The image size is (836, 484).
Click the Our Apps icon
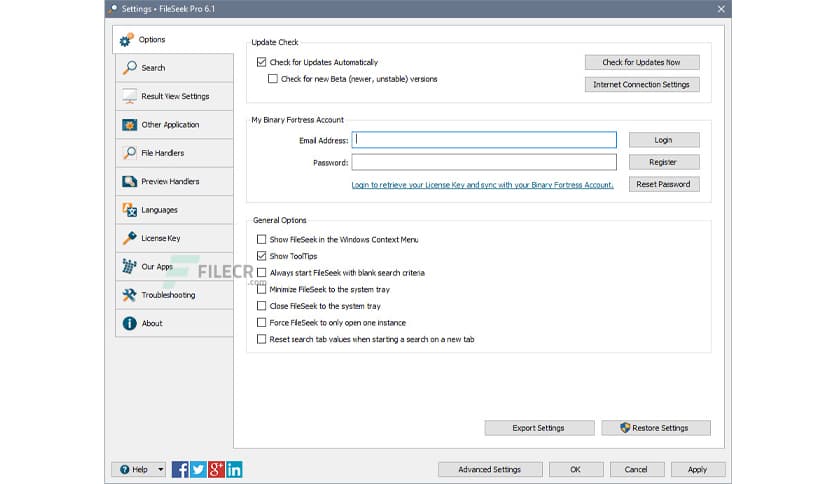130,266
